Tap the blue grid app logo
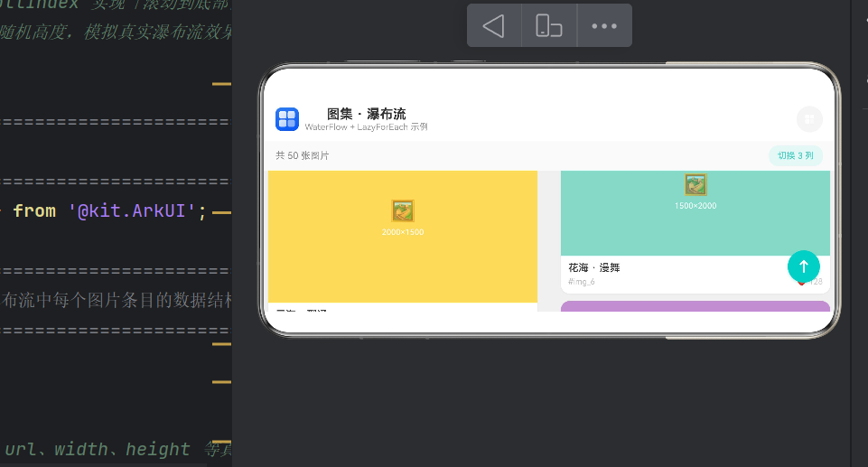This screenshot has width=868, height=467. pos(286,119)
